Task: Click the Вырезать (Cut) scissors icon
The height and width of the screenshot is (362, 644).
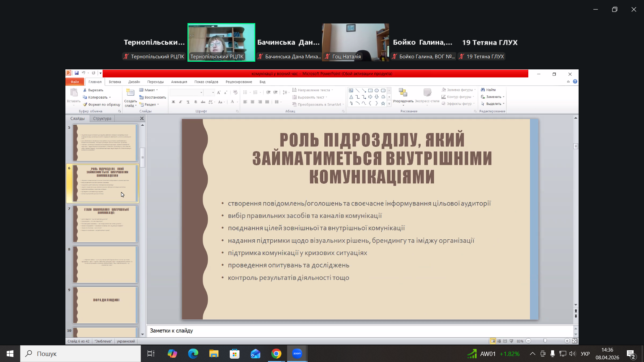Action: point(85,90)
